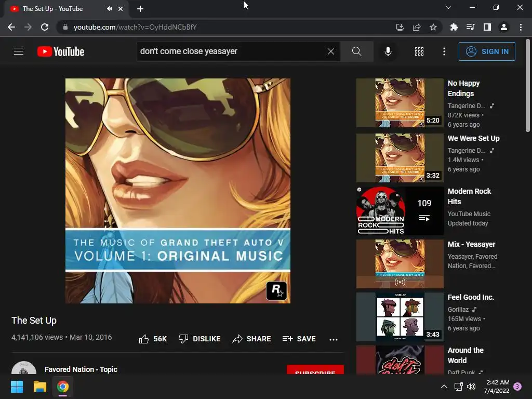Click the 'No Happy Endings' title
This screenshot has width=532, height=399.
[463, 88]
